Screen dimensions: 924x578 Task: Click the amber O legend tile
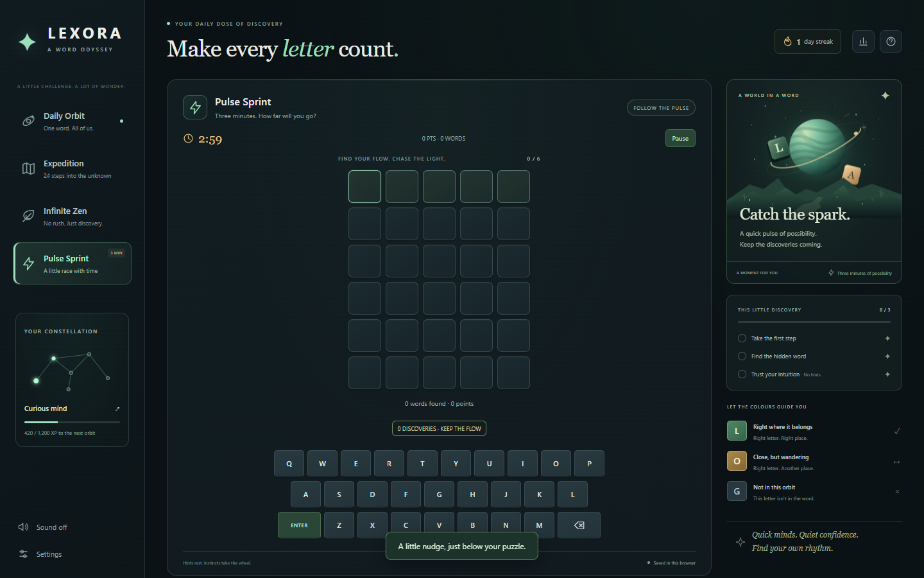737,461
